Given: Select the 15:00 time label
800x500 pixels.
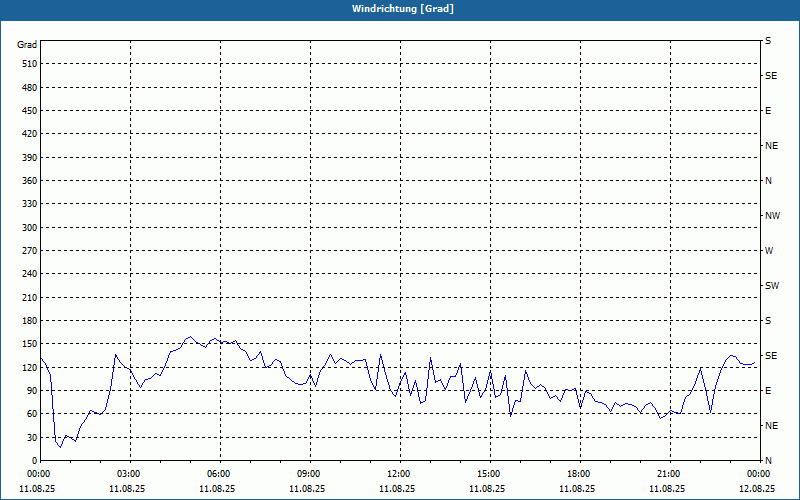Looking at the screenshot, I should tap(488, 474).
